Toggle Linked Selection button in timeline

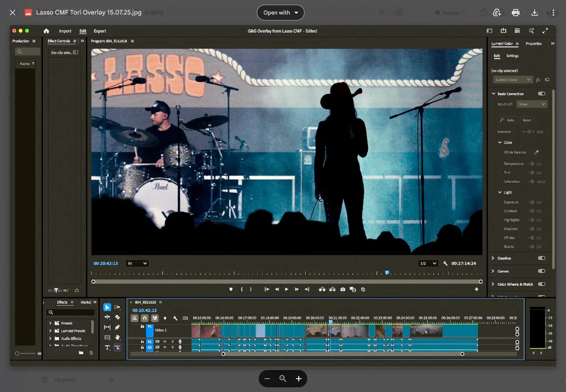[155, 318]
